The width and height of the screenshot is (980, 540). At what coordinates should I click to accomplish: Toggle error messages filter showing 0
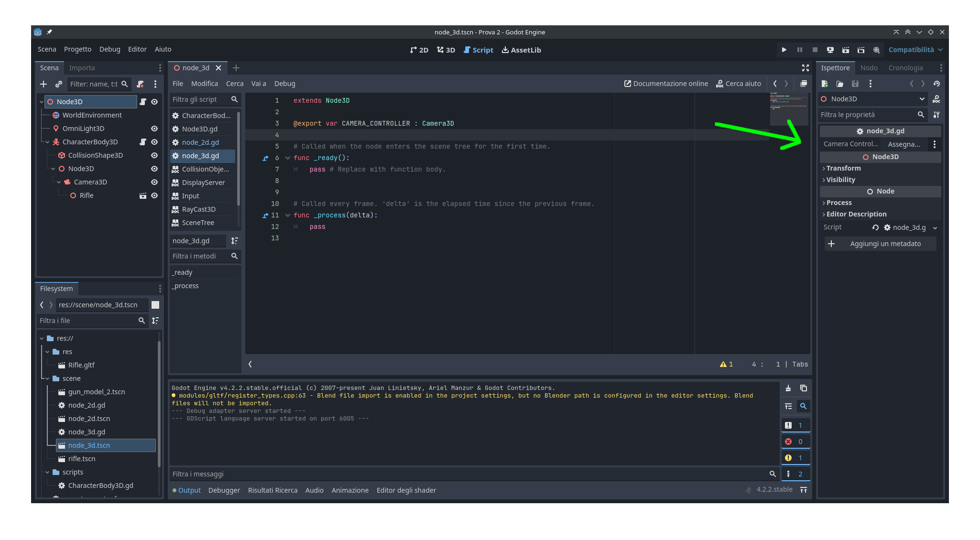pyautogui.click(x=795, y=442)
